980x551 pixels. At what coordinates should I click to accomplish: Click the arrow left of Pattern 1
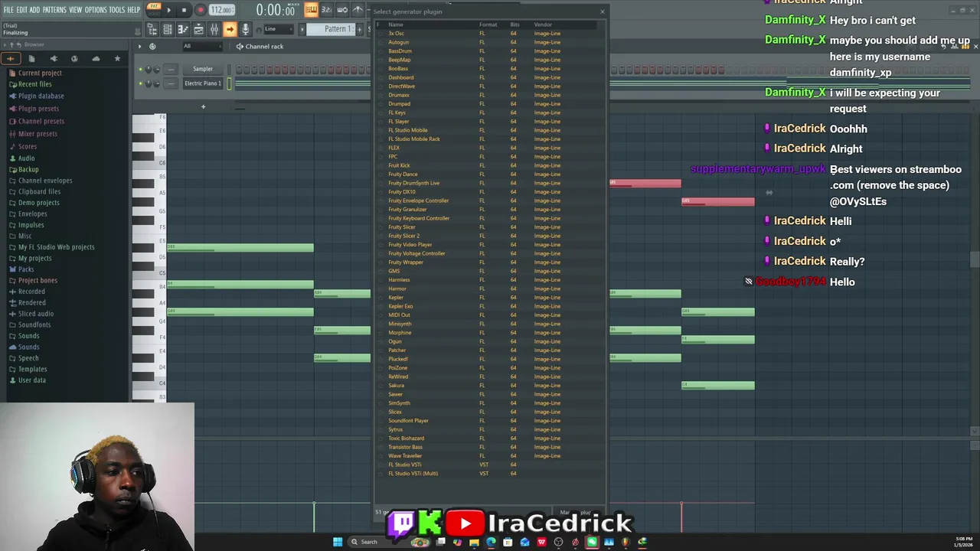click(x=302, y=29)
